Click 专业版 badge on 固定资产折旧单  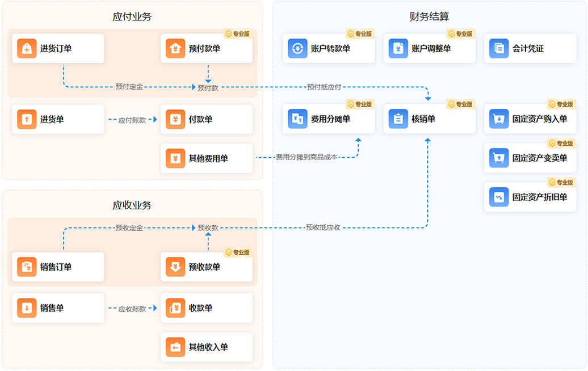[x=561, y=182]
